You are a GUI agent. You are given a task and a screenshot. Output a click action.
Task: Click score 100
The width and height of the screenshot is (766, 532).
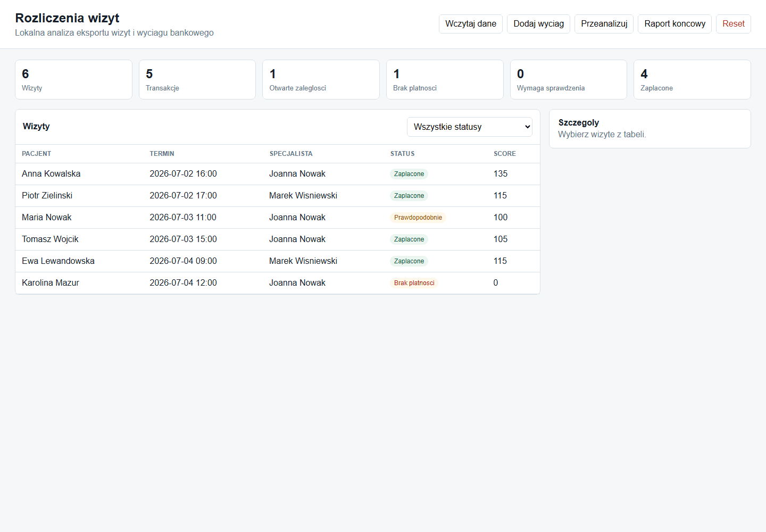click(500, 218)
